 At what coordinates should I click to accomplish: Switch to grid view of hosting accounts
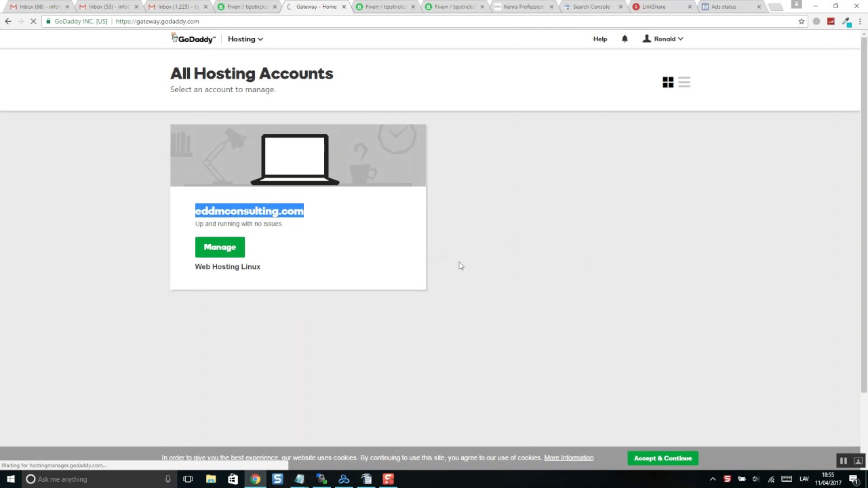668,82
